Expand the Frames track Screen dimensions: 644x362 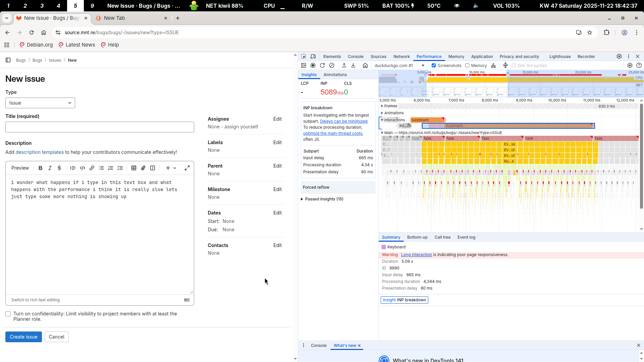tap(382, 106)
